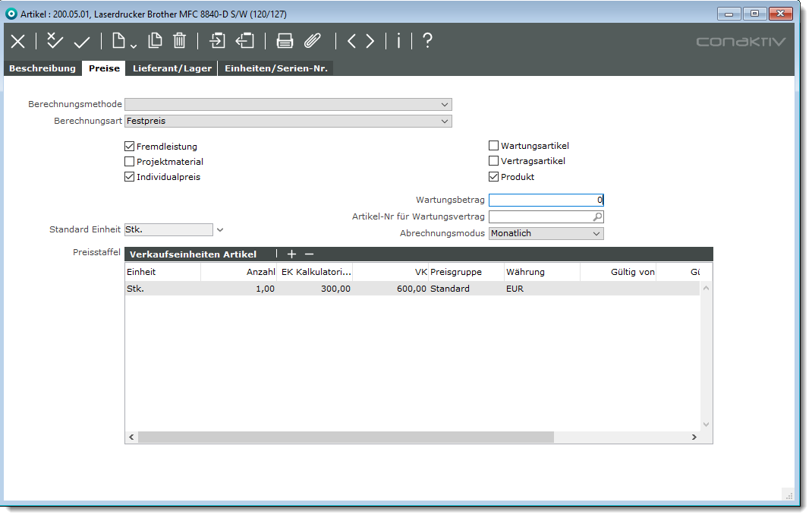812x518 pixels.
Task: Check the Wartungsartikel checkbox
Action: click(x=494, y=146)
